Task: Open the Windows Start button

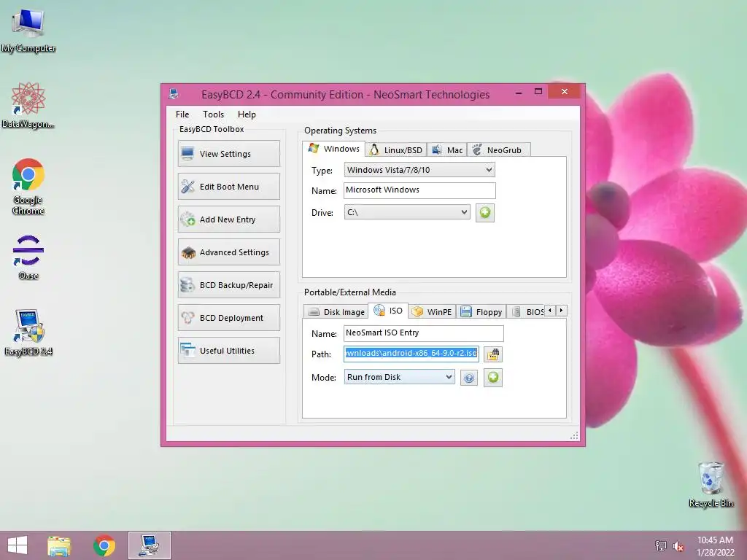Action: pos(18,545)
